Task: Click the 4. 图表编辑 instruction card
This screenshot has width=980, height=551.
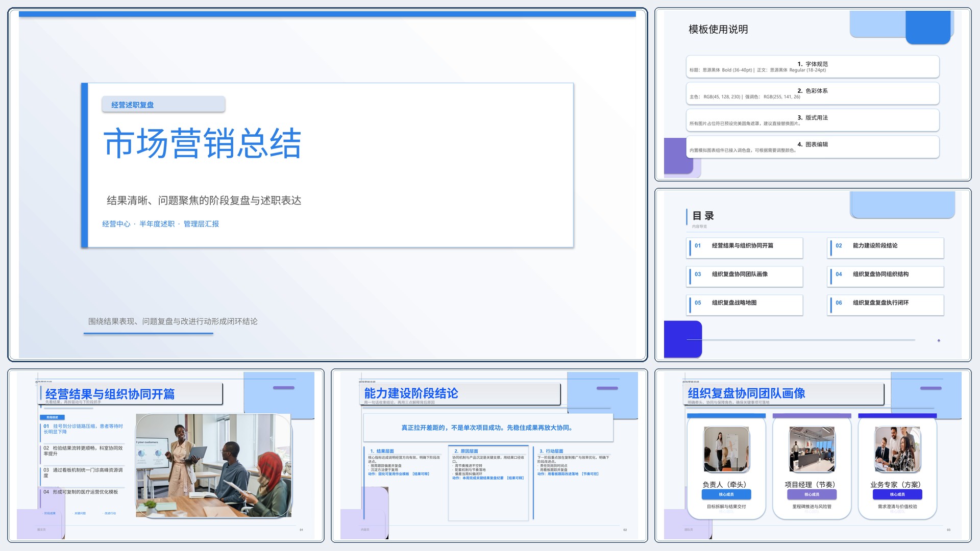Action: [813, 147]
